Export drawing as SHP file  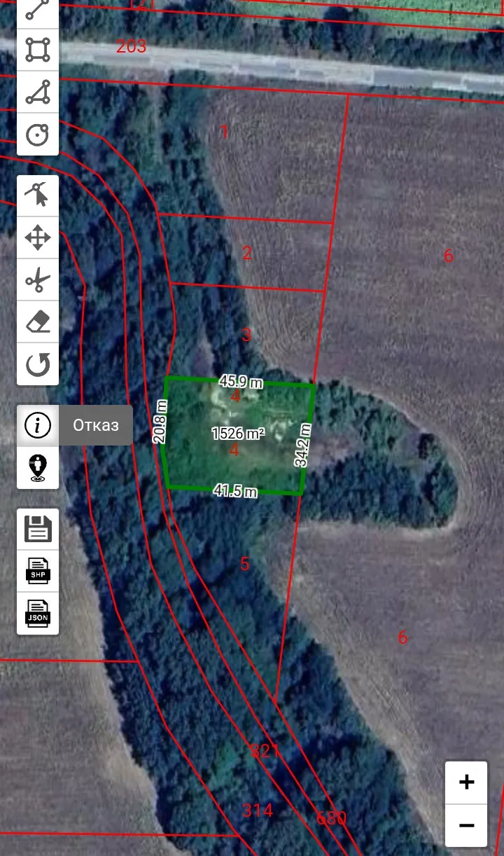[x=38, y=571]
